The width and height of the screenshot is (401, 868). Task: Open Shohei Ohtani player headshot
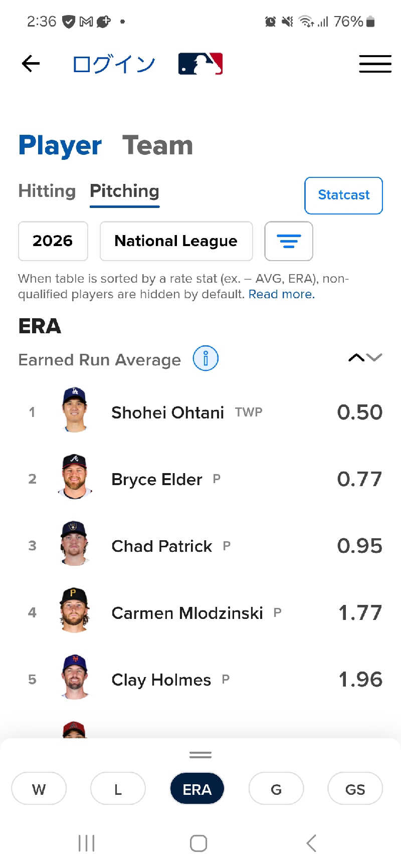75,410
